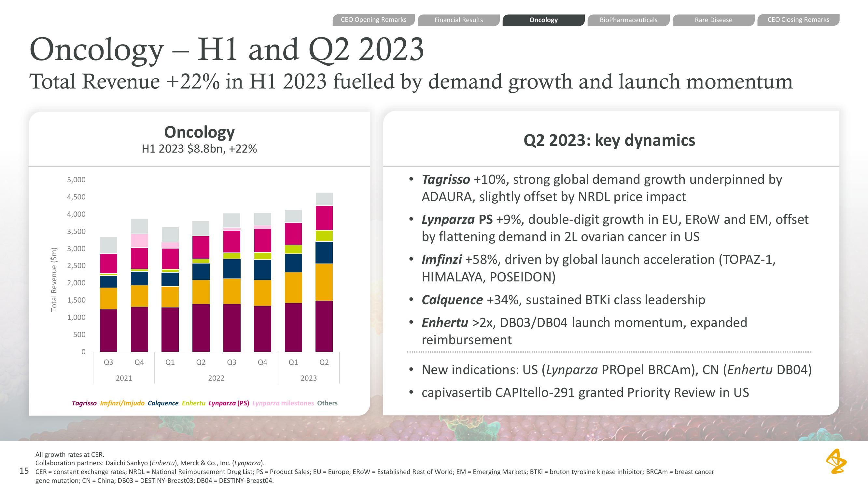Click the Others legend label

[x=327, y=403]
